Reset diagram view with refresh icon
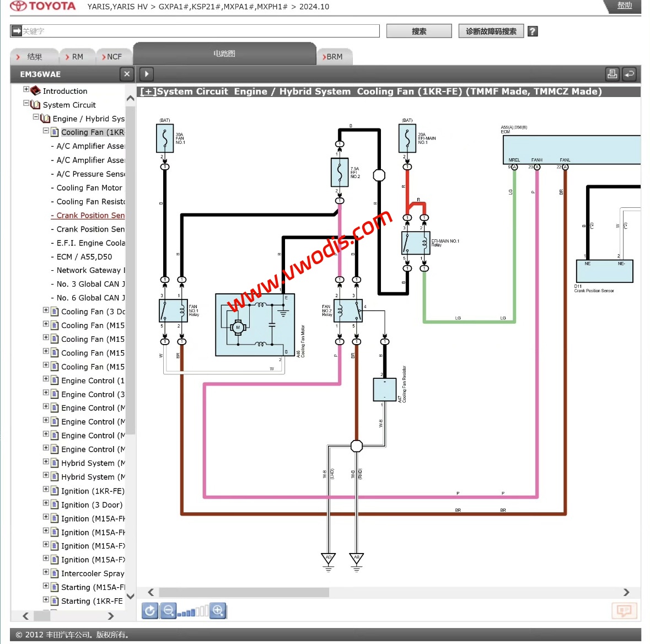Viewport: 650px width, 644px height. pyautogui.click(x=150, y=610)
